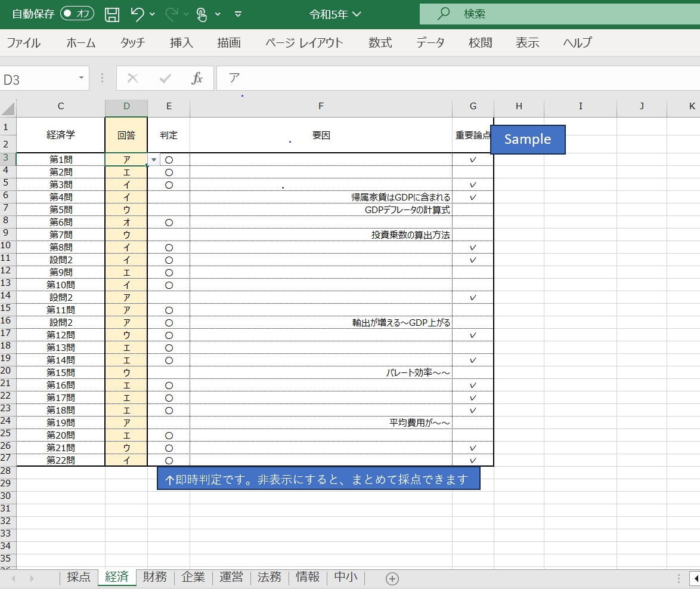Viewport: 700px width, 589px height.
Task: Select column F header
Action: (x=321, y=106)
